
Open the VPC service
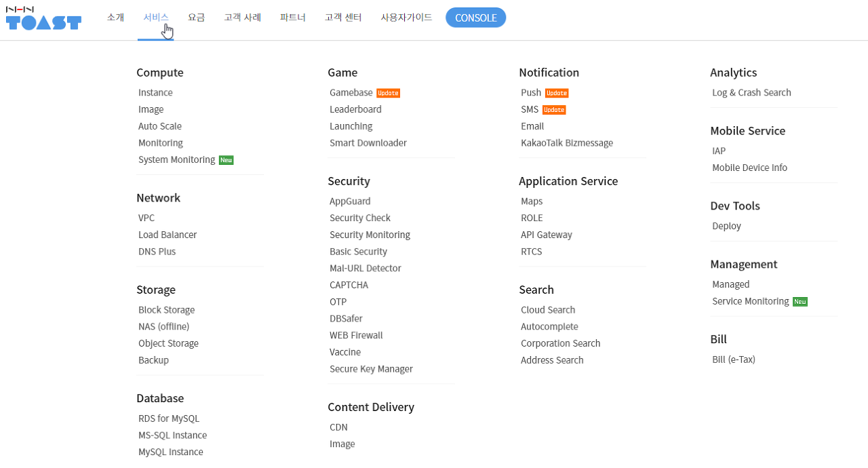point(146,218)
